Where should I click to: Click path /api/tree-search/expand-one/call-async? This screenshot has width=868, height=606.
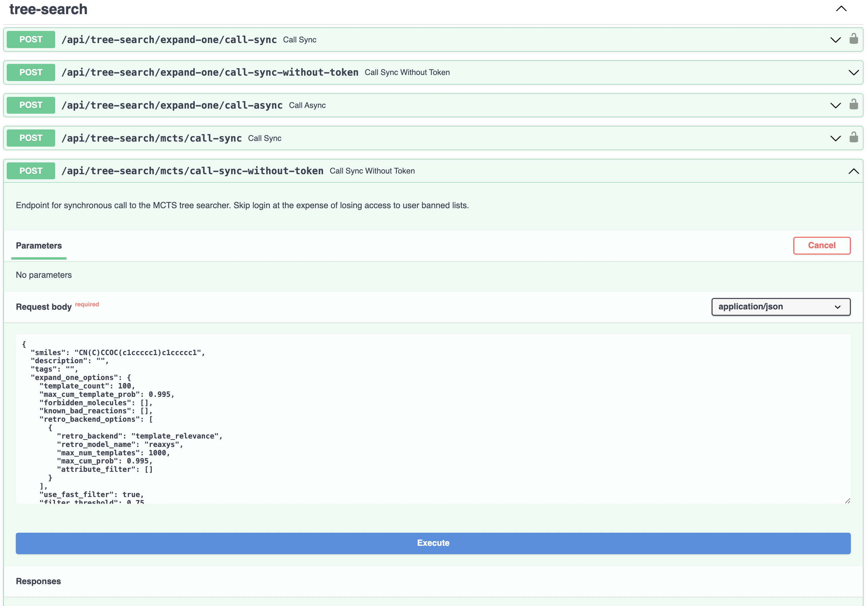(x=172, y=105)
